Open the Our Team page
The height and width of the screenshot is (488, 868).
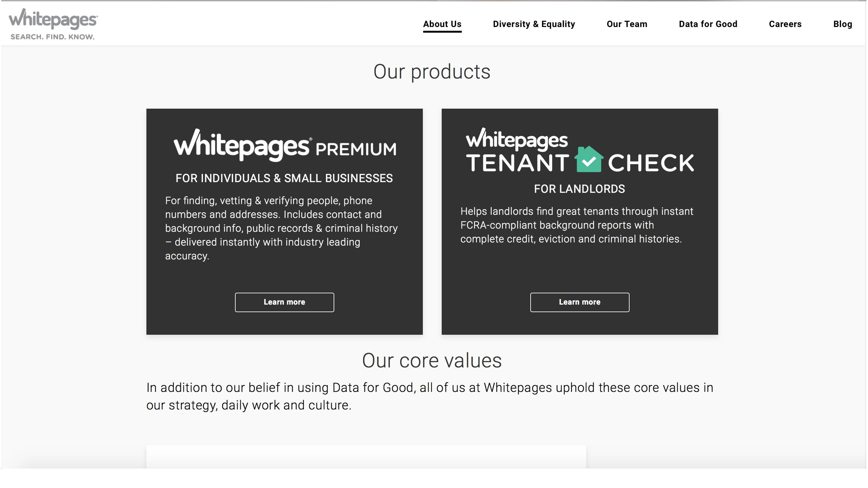point(627,24)
